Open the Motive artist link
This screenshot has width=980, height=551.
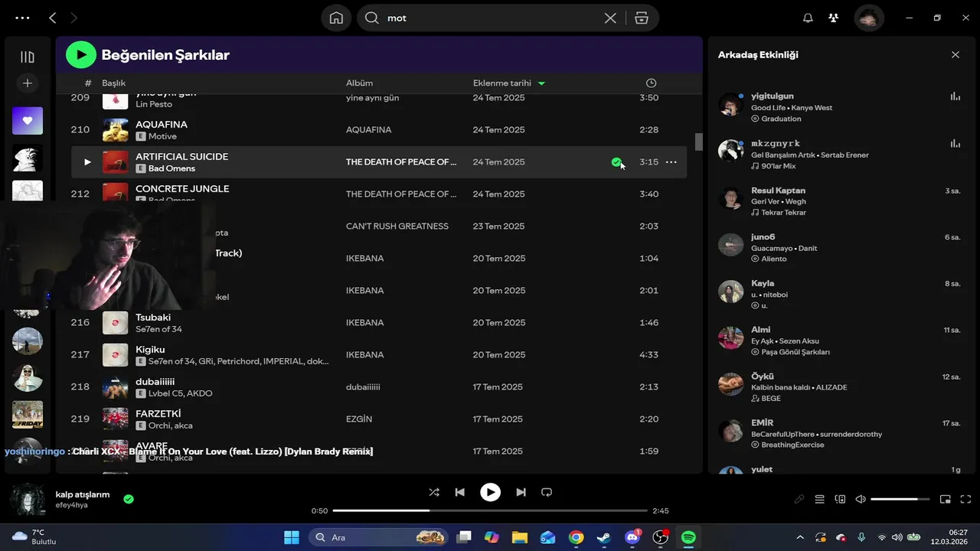coord(162,136)
